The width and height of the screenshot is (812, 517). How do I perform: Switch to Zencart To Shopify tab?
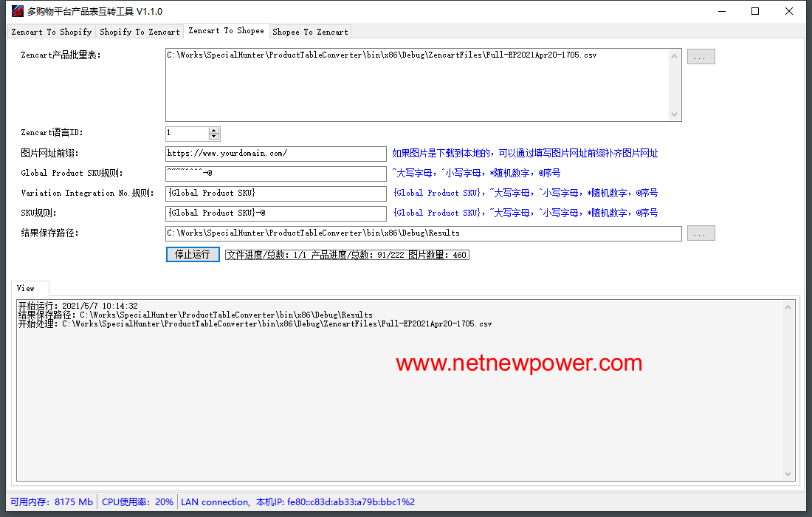click(x=52, y=32)
